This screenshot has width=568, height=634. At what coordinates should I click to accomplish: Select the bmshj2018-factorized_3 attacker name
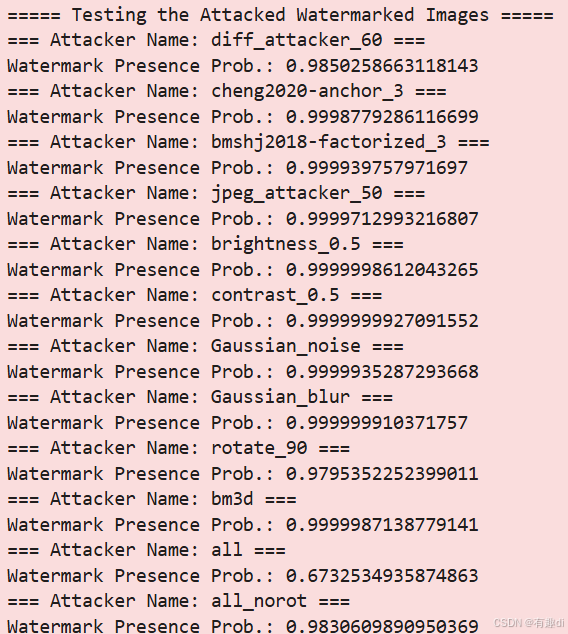(x=329, y=142)
